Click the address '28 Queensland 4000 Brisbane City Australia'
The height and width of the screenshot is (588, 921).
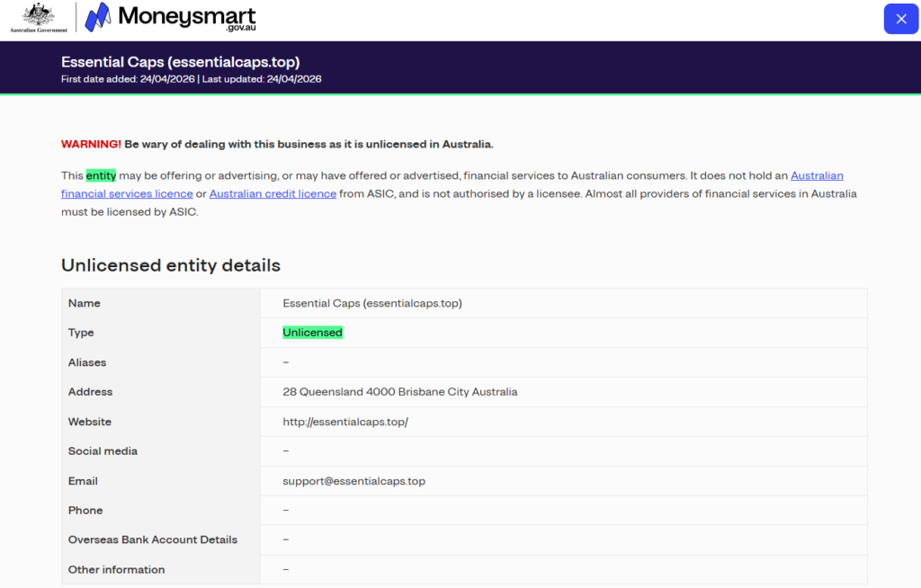[x=400, y=392]
